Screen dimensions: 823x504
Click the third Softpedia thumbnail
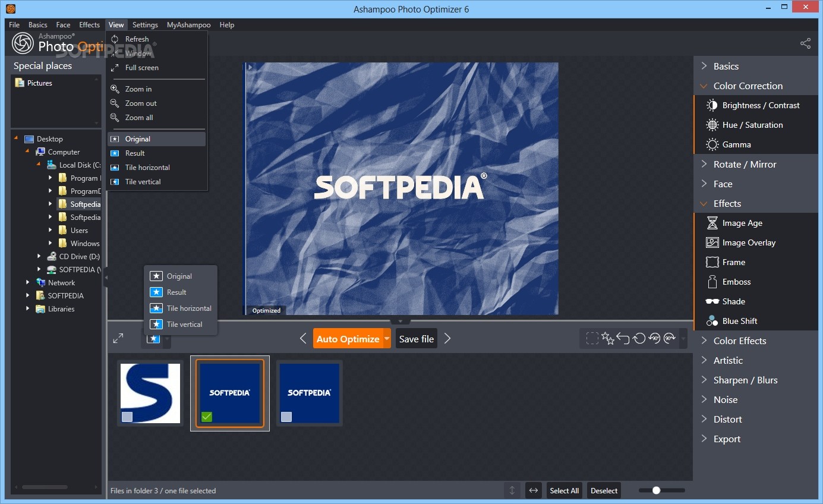310,393
